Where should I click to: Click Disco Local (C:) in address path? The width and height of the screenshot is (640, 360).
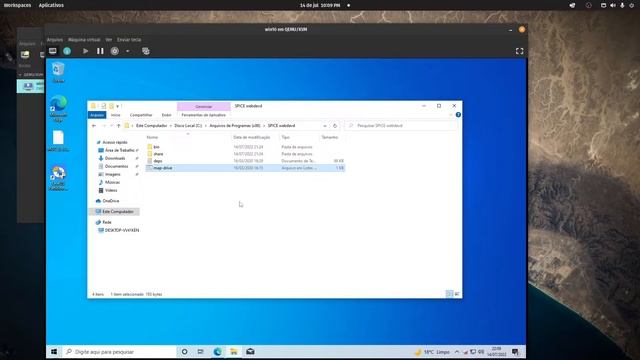tap(188, 126)
